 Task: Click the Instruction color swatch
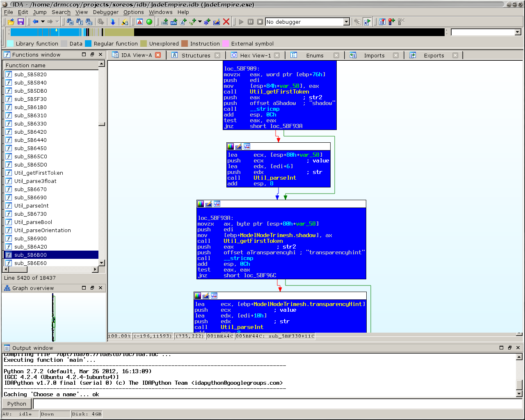[x=185, y=43]
